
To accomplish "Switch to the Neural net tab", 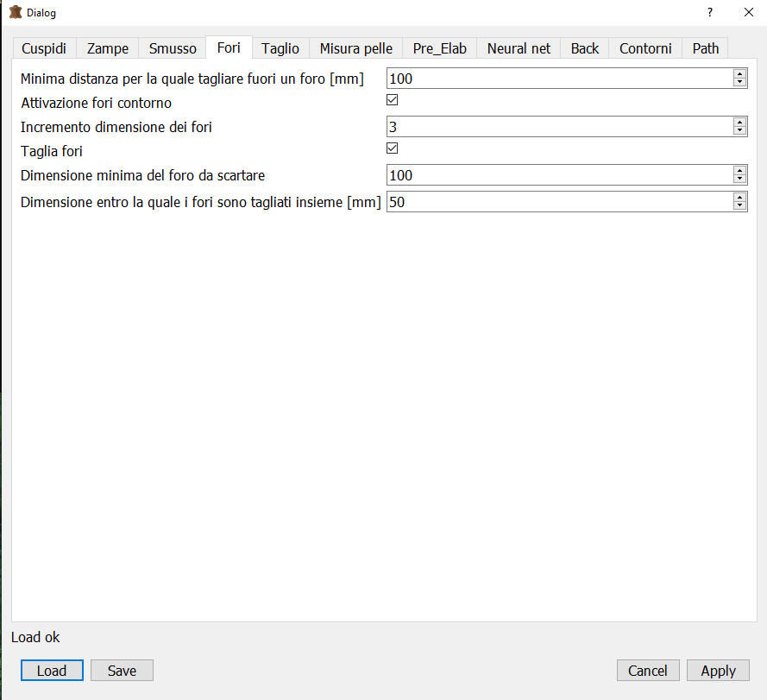I will (x=519, y=48).
